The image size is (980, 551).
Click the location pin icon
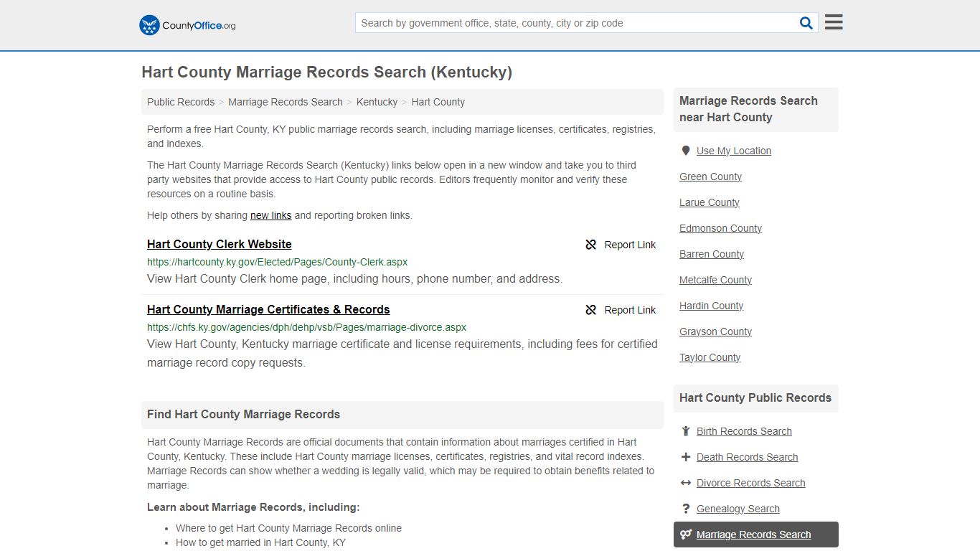[x=686, y=151]
